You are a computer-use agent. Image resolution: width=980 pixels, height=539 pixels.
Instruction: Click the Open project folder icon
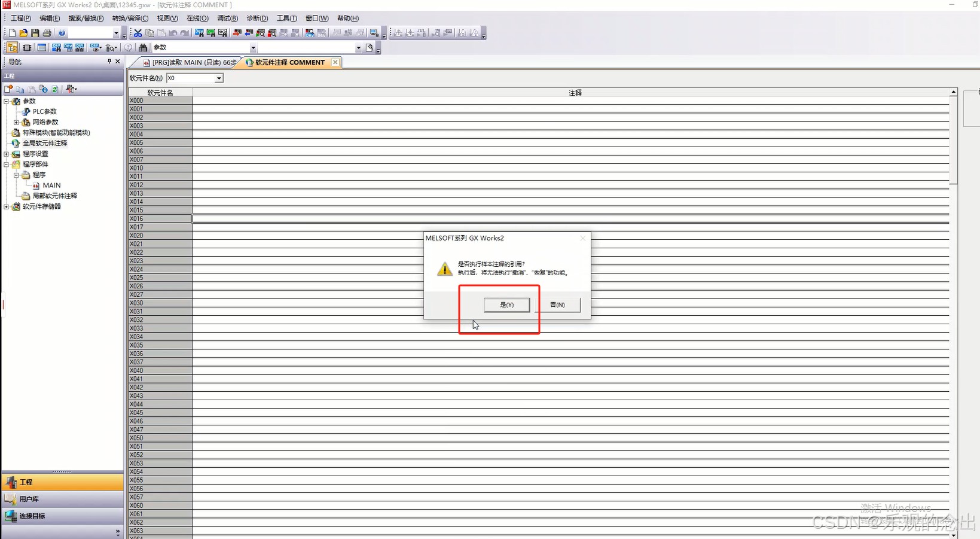tap(23, 33)
